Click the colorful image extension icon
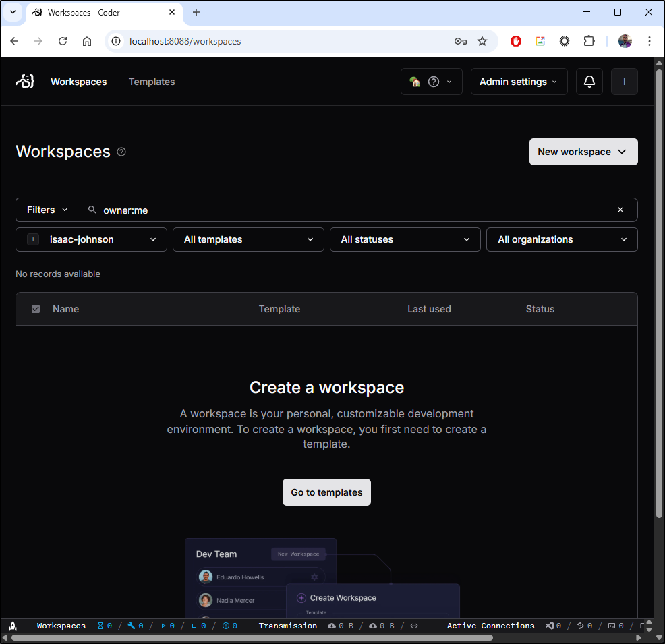Screen dimensions: 665x644 (540, 41)
